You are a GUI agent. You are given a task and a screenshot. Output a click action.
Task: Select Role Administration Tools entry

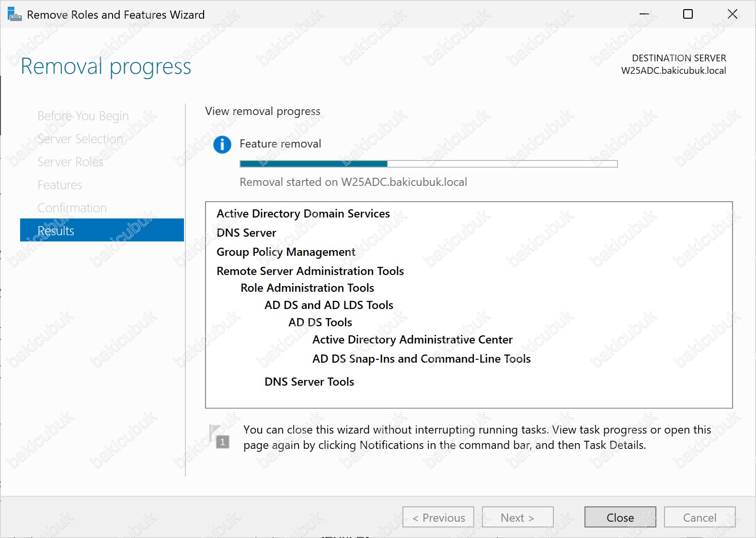307,288
